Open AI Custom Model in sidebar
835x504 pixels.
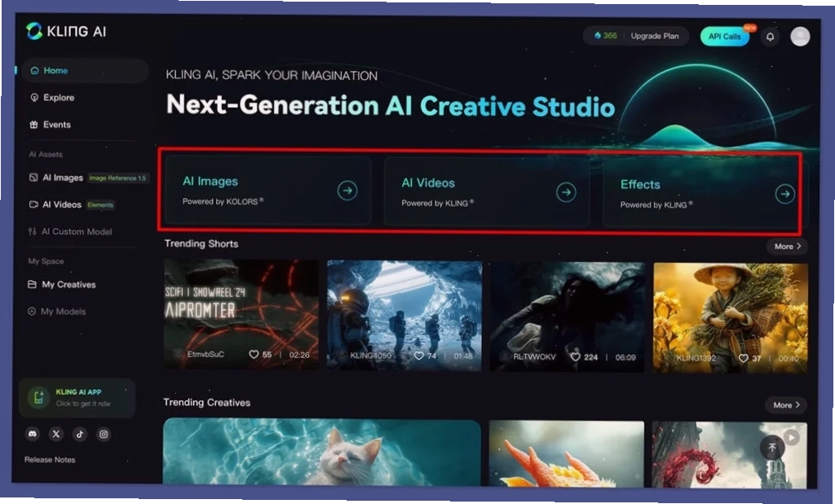[70, 232]
